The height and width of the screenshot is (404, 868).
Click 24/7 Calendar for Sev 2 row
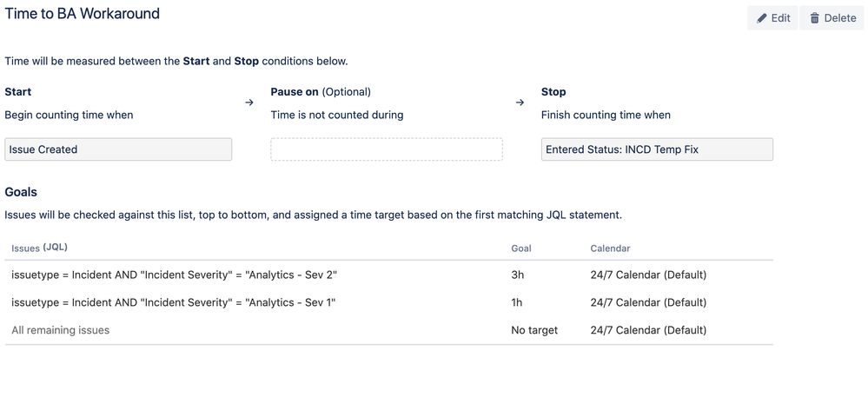coord(648,275)
